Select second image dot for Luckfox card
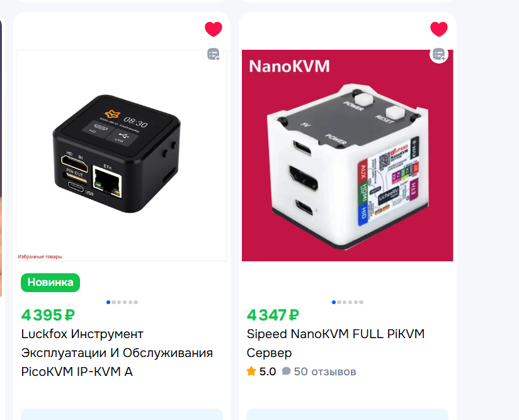This screenshot has width=519, height=420. point(114,302)
